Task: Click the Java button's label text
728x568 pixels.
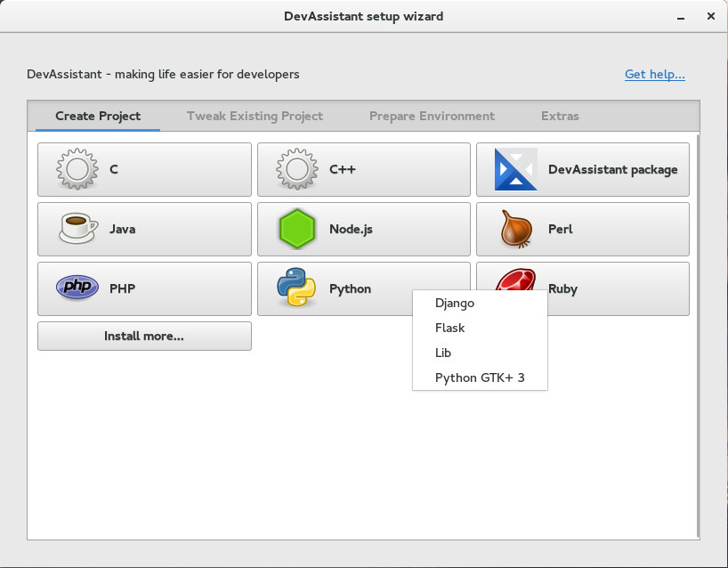Action: (x=123, y=229)
